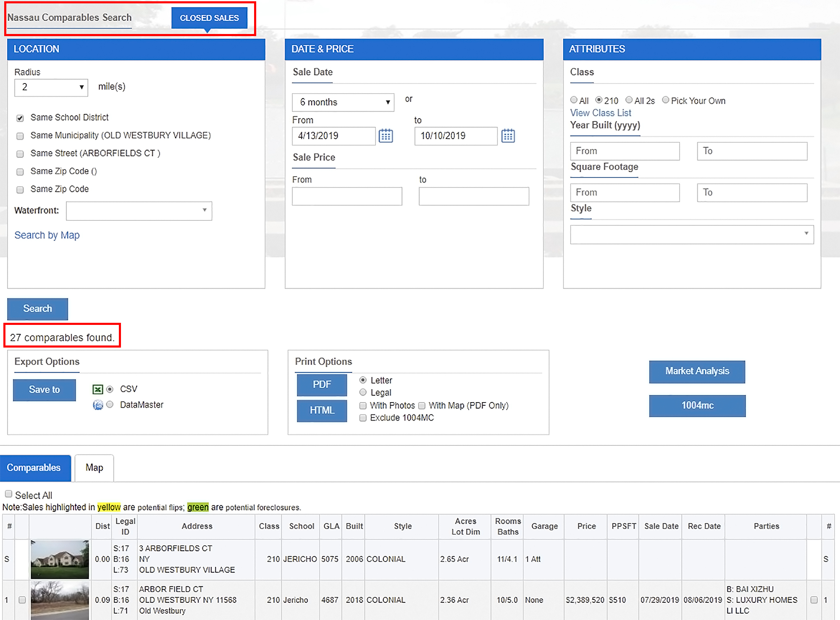840x620 pixels.
Task: Open the Search by Map link
Action: (47, 235)
